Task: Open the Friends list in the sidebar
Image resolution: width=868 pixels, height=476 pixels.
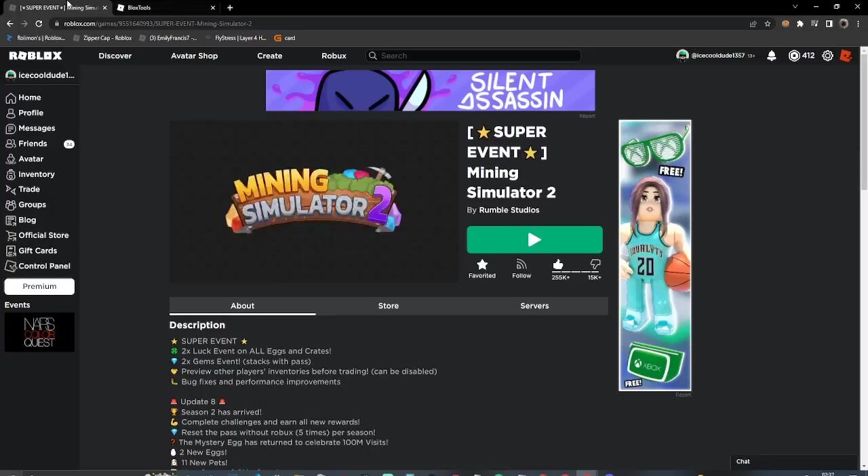Action: 26,144
